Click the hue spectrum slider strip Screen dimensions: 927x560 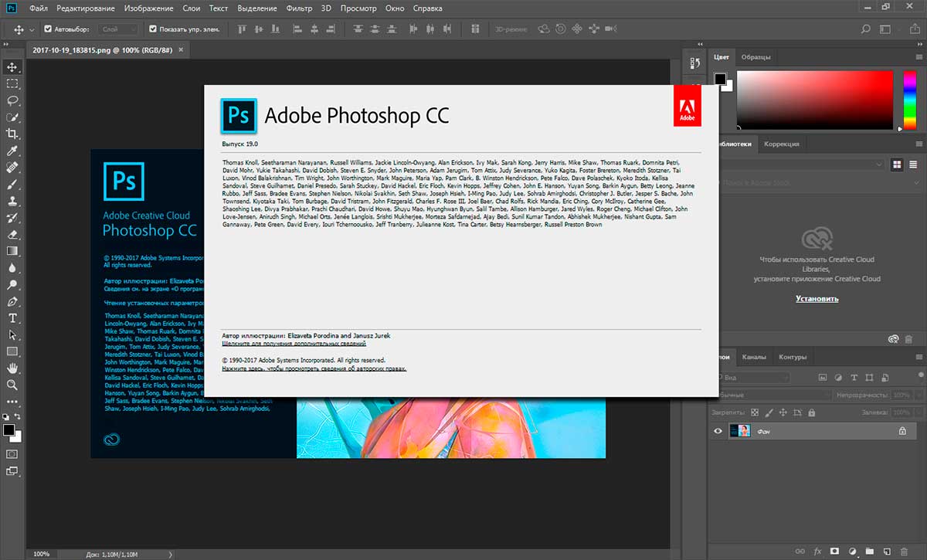[908, 99]
